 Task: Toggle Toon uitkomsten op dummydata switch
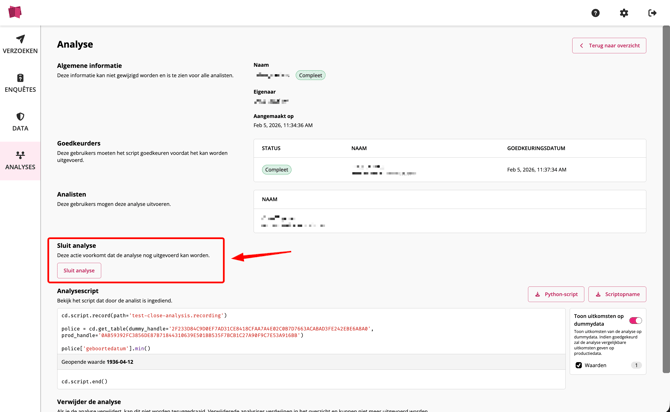635,321
